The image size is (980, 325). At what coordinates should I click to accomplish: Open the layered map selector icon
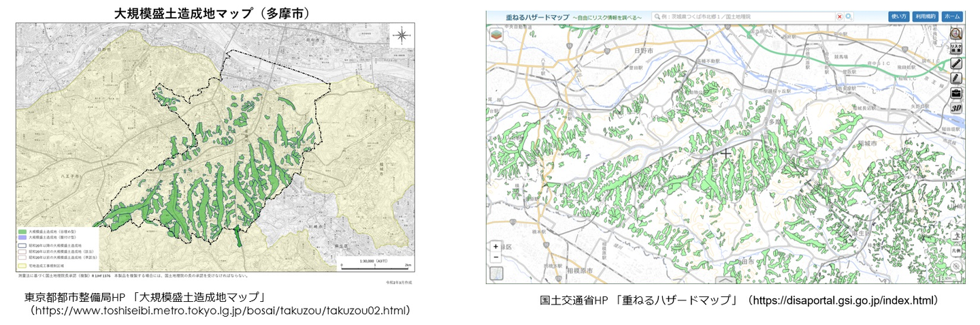click(497, 35)
